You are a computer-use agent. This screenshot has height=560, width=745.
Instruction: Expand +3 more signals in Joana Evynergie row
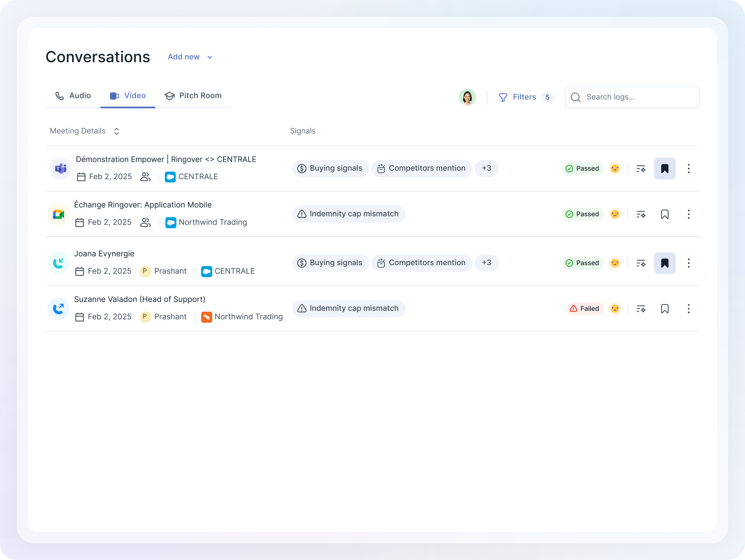[486, 263]
